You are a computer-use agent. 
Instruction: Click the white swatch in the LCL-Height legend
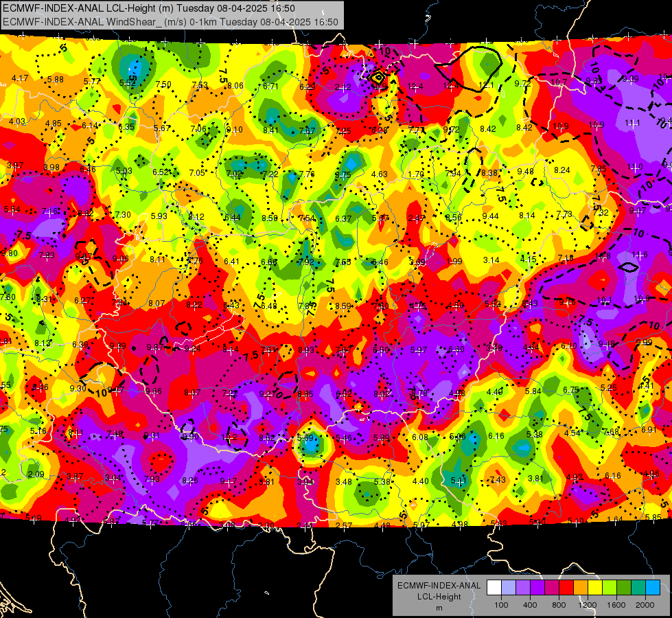[x=494, y=588]
